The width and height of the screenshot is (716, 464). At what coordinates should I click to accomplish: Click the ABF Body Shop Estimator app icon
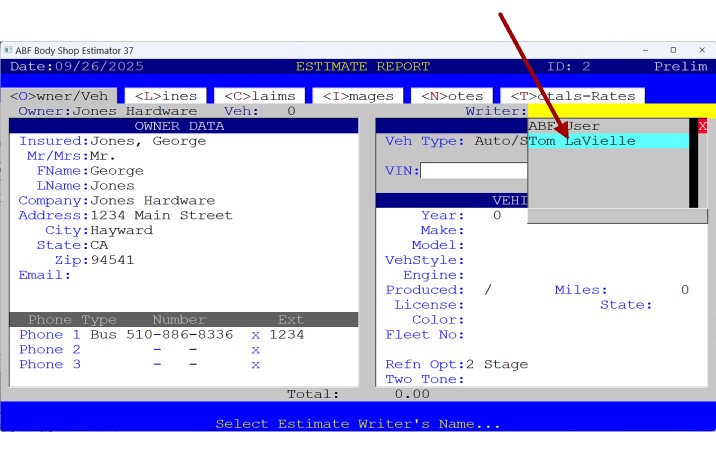point(8,50)
